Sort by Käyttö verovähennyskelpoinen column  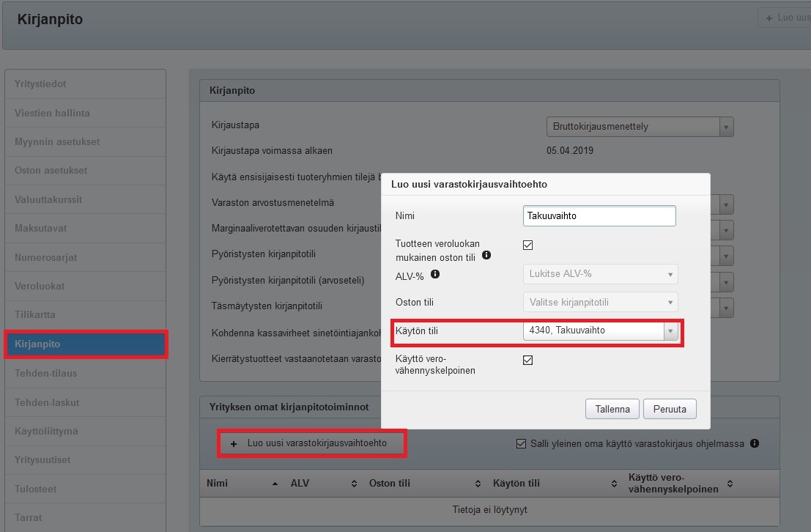pyautogui.click(x=729, y=485)
